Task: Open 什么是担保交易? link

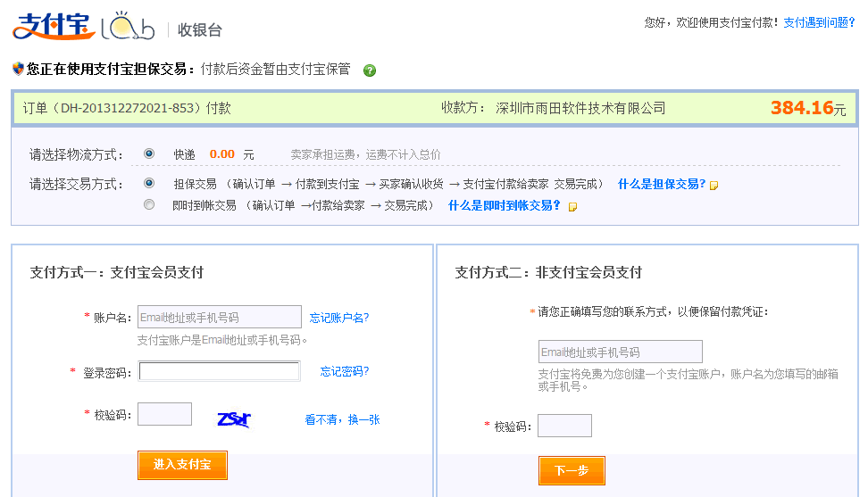Action: pos(662,184)
